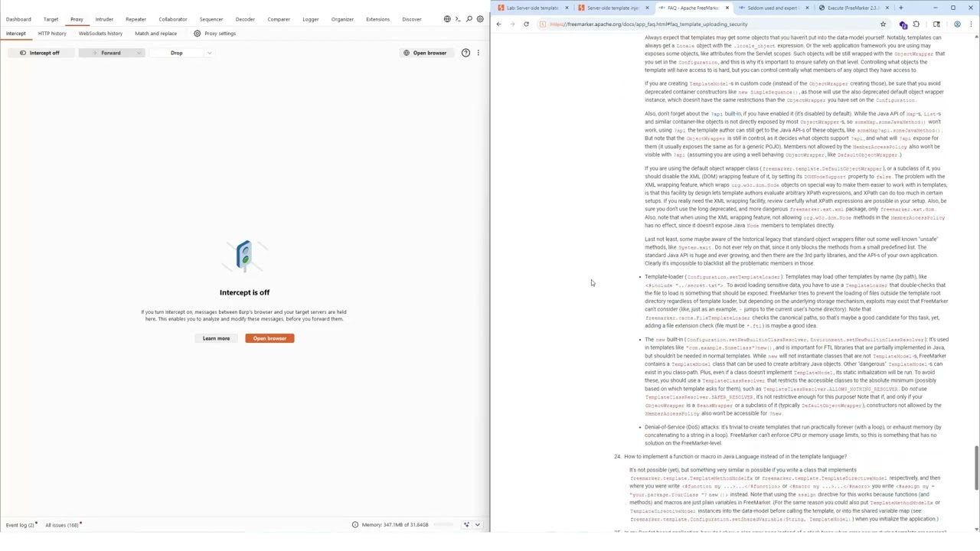
Task: Switch to the Intruder tab
Action: point(104,19)
